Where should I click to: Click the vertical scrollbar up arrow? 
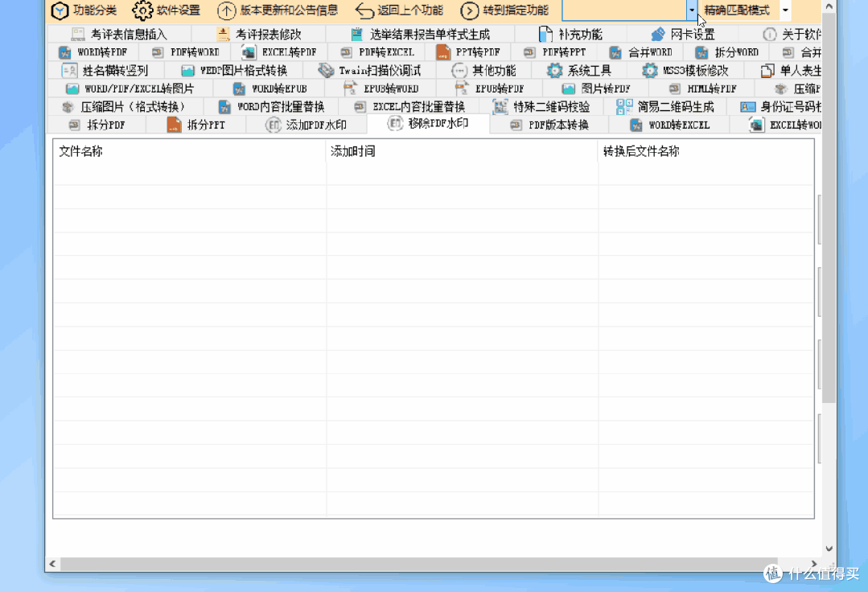coord(829,6)
